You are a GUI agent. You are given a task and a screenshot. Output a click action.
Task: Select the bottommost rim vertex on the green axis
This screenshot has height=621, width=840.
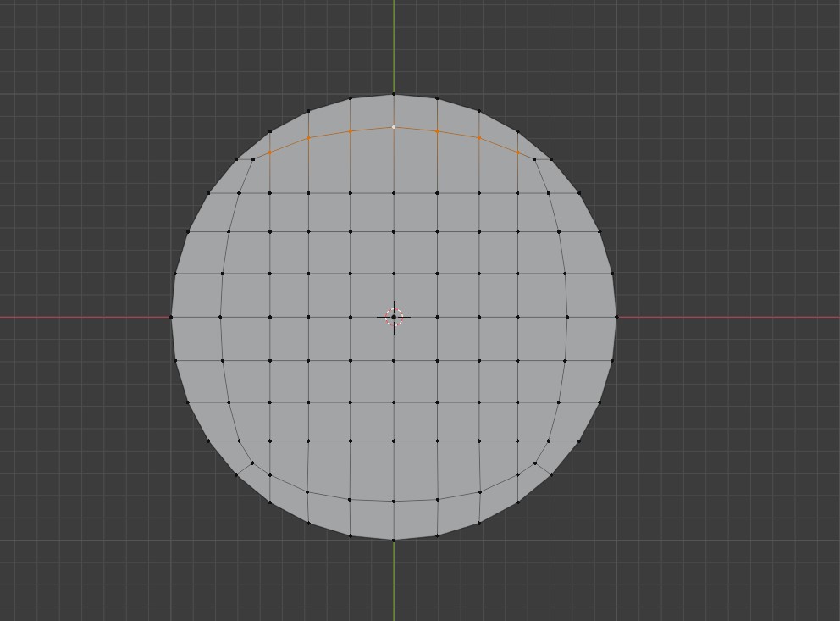coord(395,541)
